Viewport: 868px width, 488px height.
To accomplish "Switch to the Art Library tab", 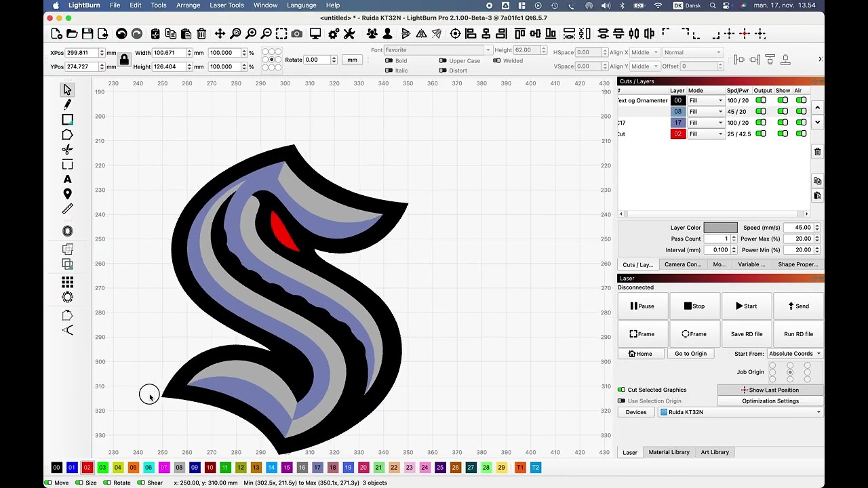I will point(715,452).
